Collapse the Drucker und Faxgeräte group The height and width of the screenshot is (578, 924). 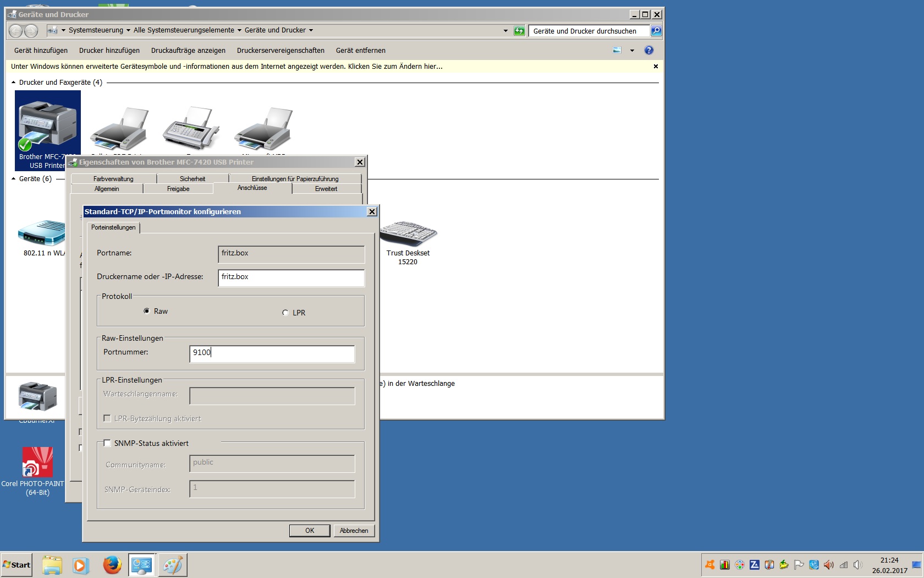coord(14,82)
